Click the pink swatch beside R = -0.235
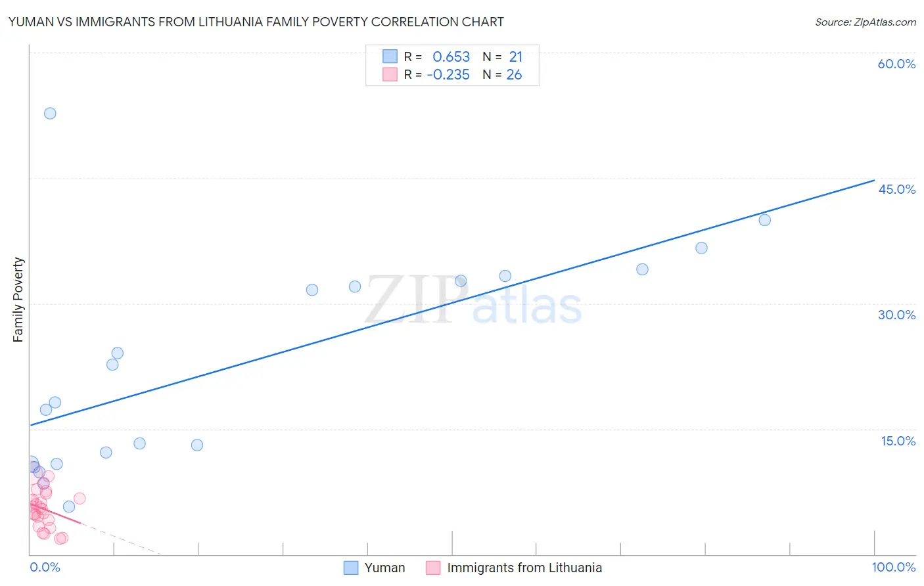924x586 pixels. 390,74
